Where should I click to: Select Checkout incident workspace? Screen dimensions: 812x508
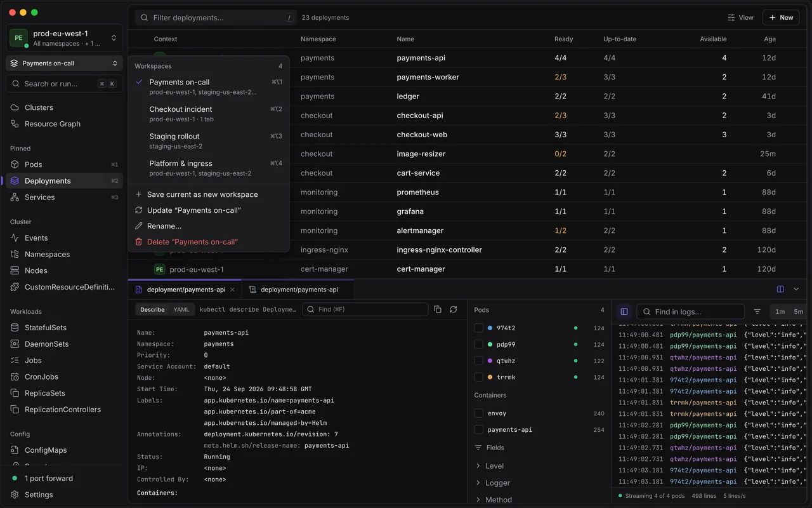point(209,114)
